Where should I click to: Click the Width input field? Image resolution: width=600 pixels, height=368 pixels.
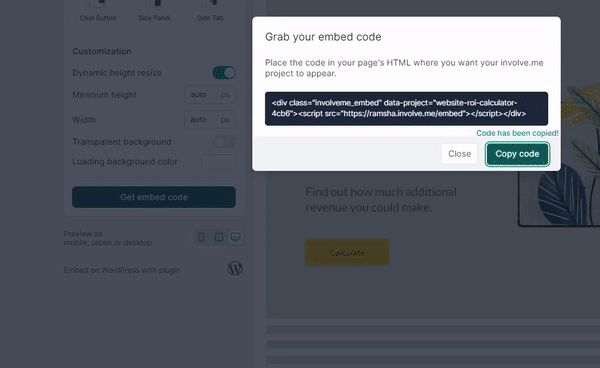pyautogui.click(x=210, y=120)
